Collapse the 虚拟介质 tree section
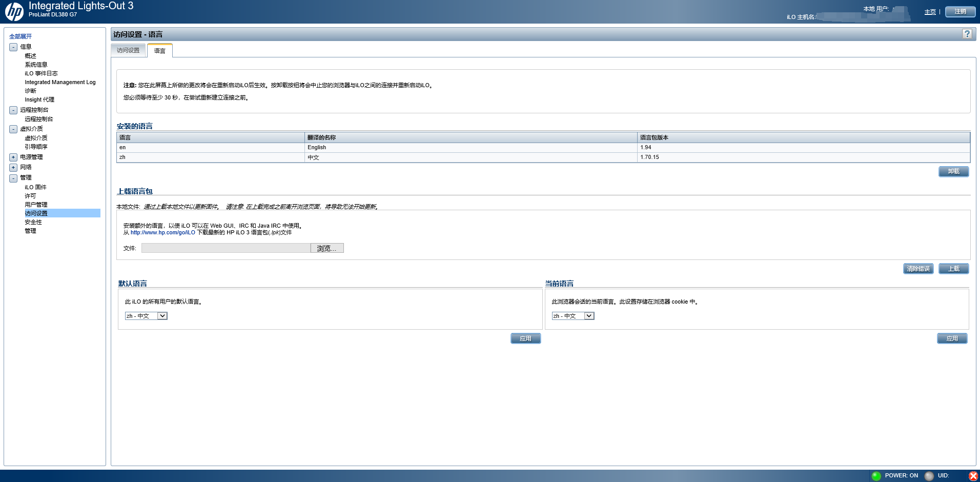Viewport: 980px width, 482px height. (13, 129)
